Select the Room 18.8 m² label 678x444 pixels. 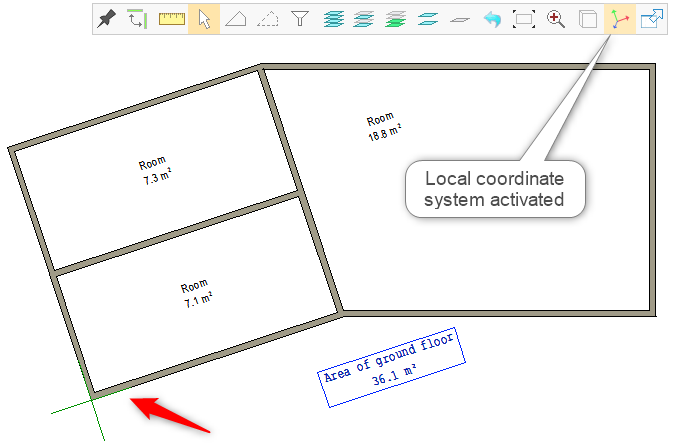coord(383,124)
